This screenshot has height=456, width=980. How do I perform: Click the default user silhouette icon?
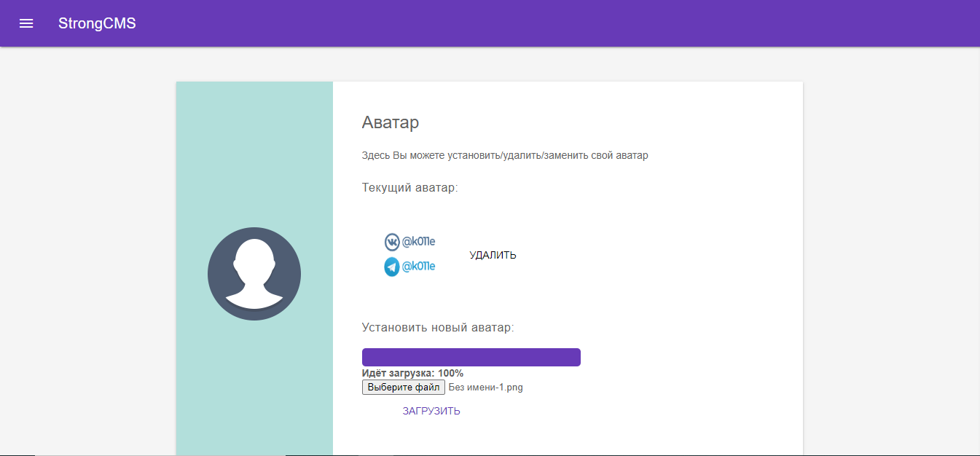pos(254,274)
